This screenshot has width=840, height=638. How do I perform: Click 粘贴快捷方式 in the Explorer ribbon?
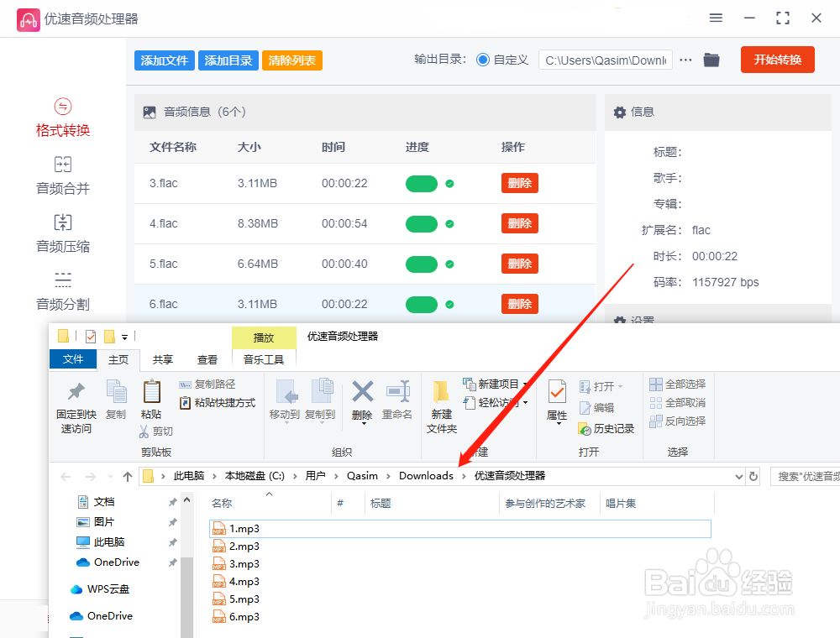pos(217,402)
